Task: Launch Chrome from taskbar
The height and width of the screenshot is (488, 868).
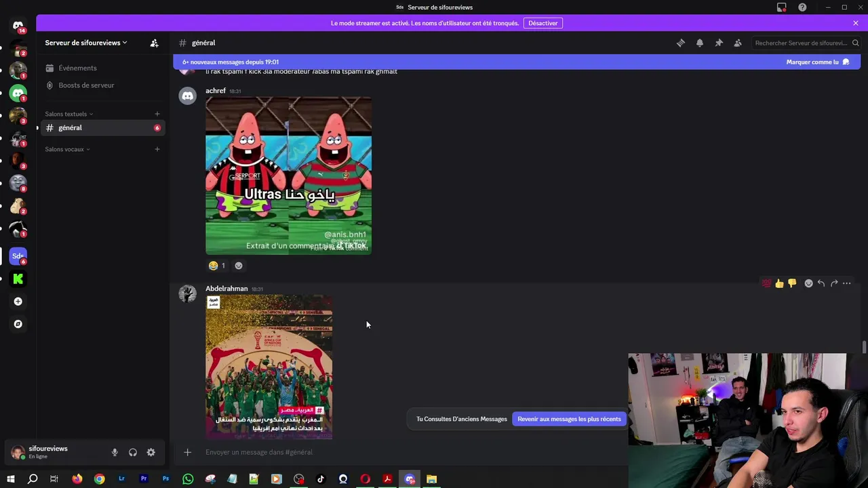Action: point(100,479)
